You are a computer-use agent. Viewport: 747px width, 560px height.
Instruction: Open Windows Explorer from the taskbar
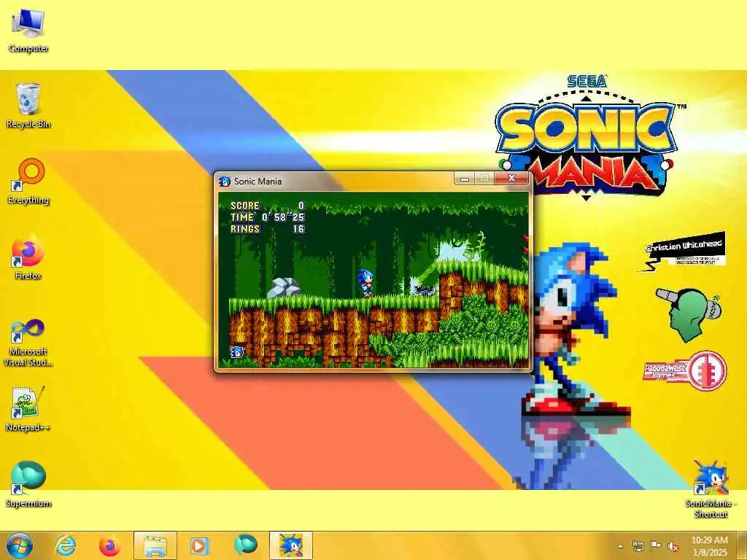[x=155, y=545]
